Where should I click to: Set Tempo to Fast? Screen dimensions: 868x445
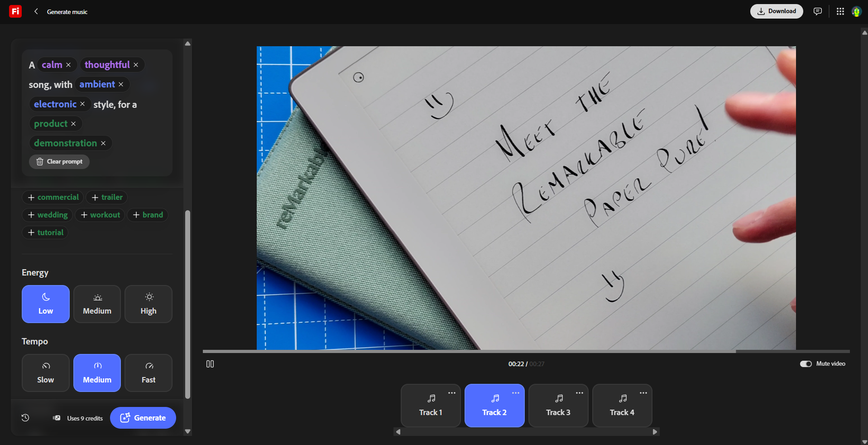[x=149, y=373]
